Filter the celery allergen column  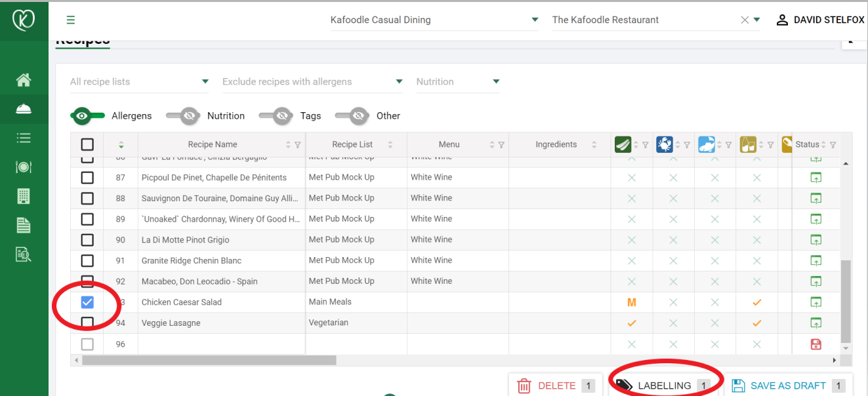[x=645, y=145]
